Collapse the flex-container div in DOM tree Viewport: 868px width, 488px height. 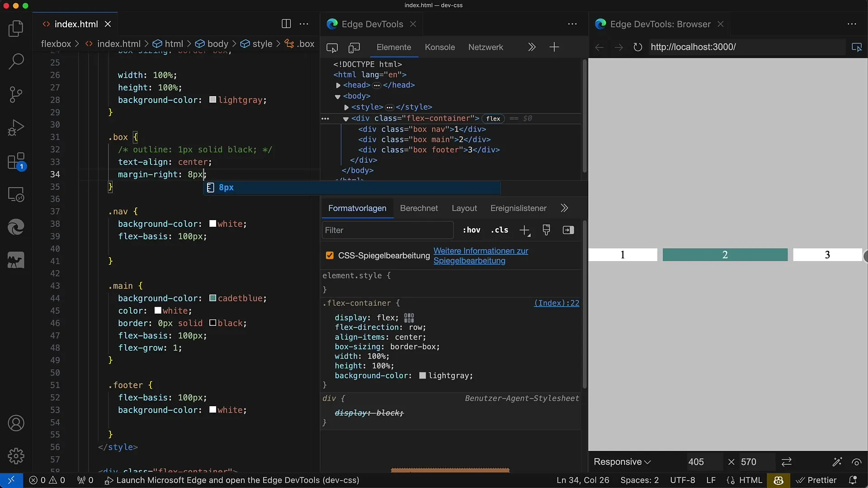click(346, 119)
